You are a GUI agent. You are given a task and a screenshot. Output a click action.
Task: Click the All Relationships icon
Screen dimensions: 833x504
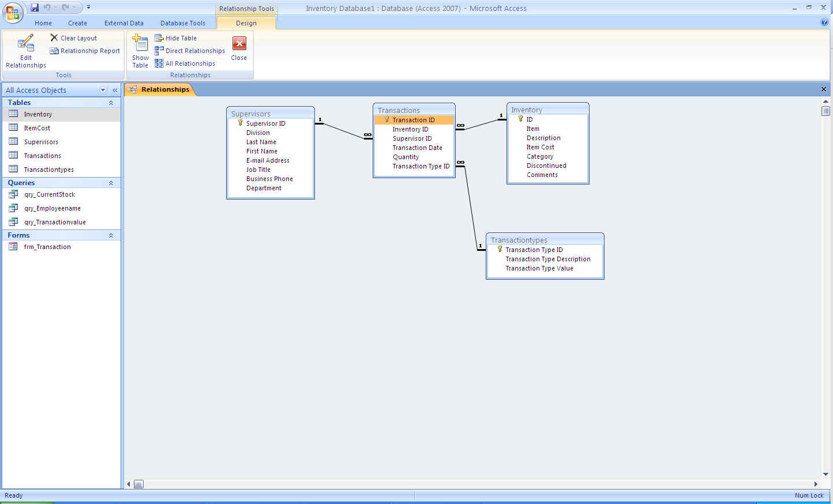point(159,63)
